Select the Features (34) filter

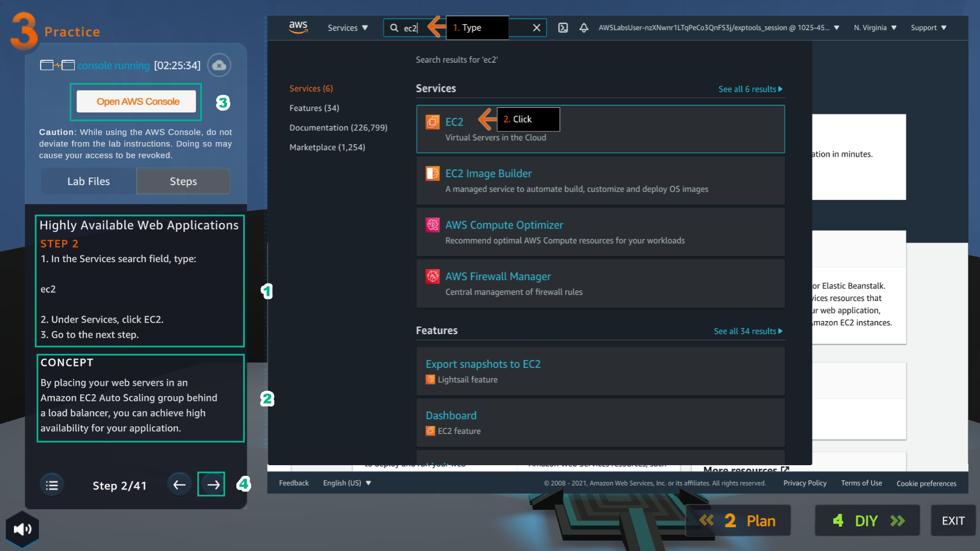click(x=314, y=108)
